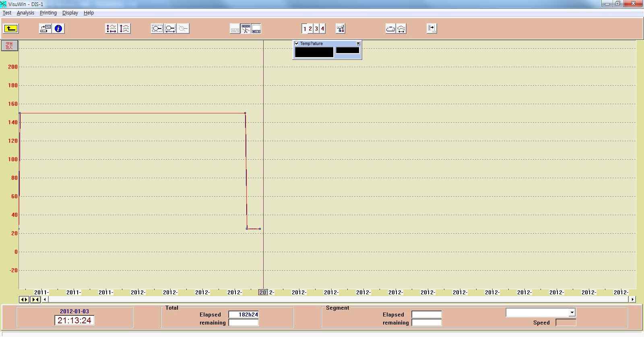Screen dimensions: 644x337
Task: Open the program transfer icon in toolbar
Action: click(x=45, y=29)
